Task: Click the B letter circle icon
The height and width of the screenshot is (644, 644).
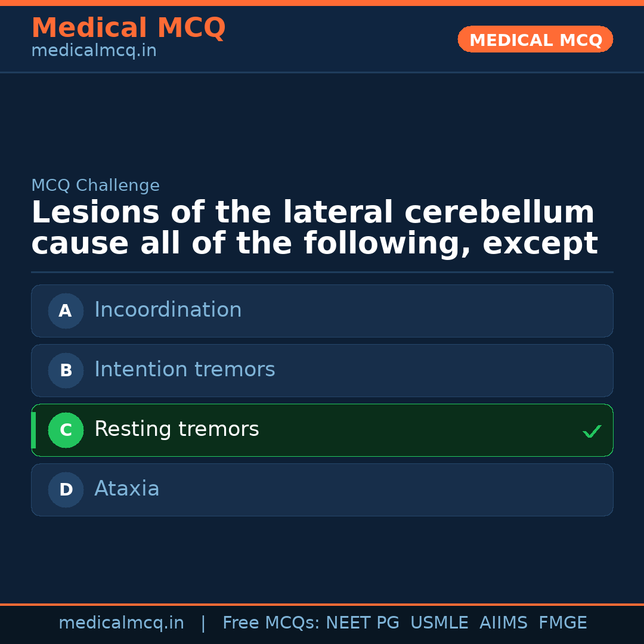Action: point(66,370)
